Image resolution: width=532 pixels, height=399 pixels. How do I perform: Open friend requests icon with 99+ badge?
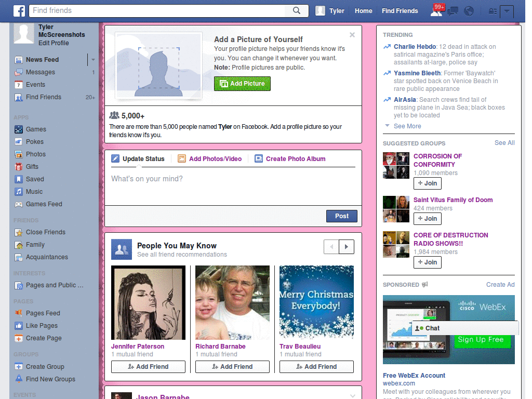(436, 10)
